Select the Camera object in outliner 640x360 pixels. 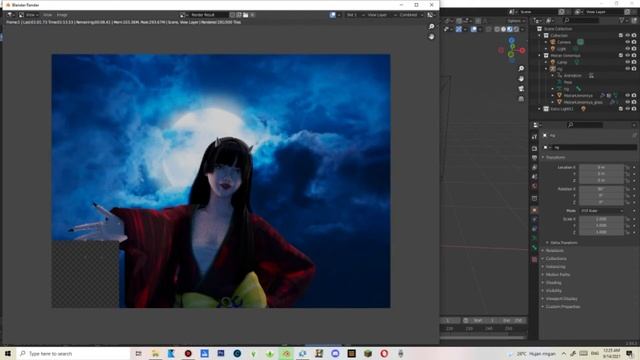(x=564, y=42)
